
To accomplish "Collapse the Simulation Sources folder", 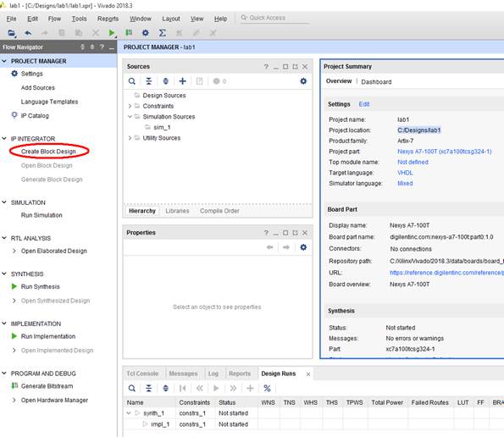I will [x=130, y=117].
